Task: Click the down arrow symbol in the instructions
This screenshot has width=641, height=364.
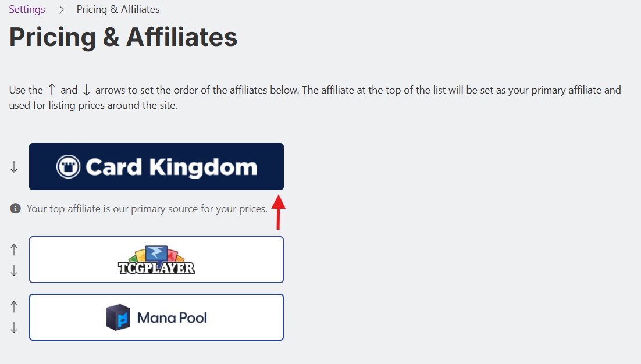Action: coord(86,90)
